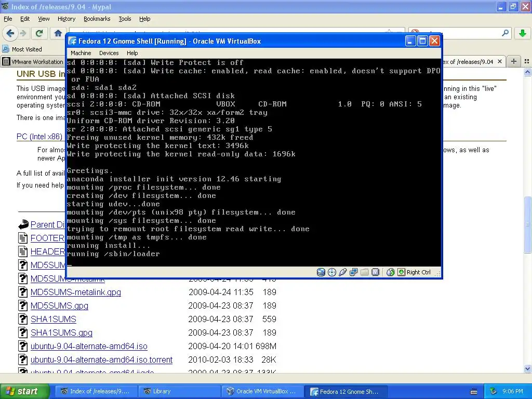Open ubuntu-9.04-alternate-amd64.iso.torrent link

click(101, 360)
